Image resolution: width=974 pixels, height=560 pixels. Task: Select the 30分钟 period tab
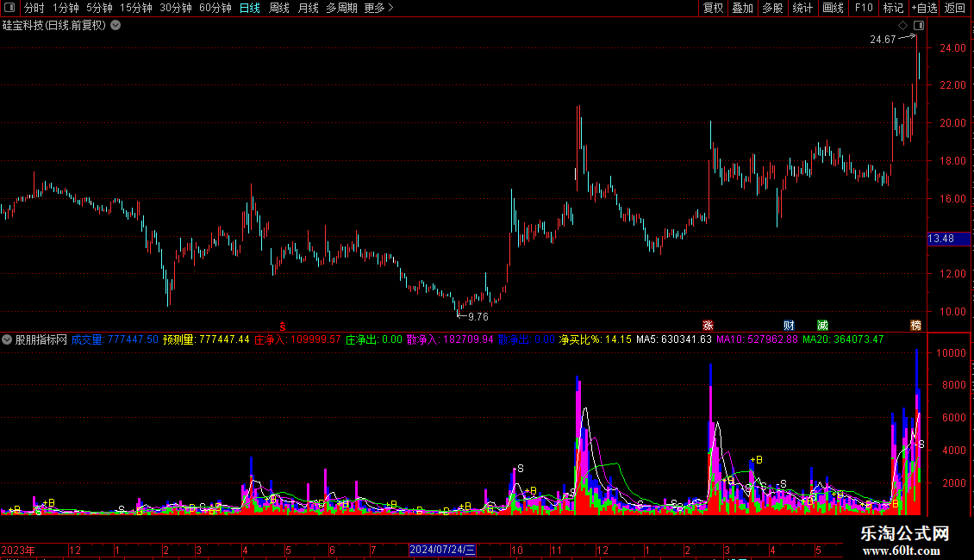coord(175,8)
